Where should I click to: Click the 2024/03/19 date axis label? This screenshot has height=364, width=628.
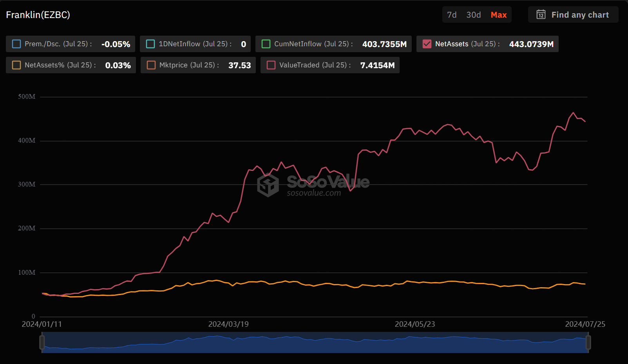(x=228, y=324)
